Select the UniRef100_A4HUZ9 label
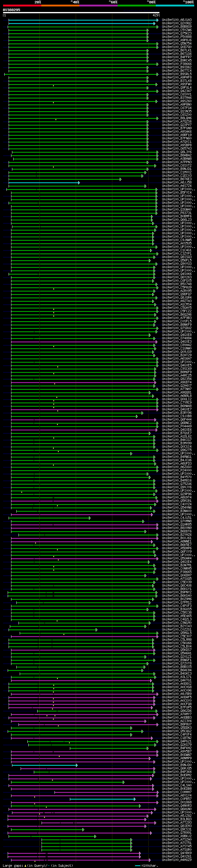This screenshot has width=197, height=868. (x=177, y=860)
